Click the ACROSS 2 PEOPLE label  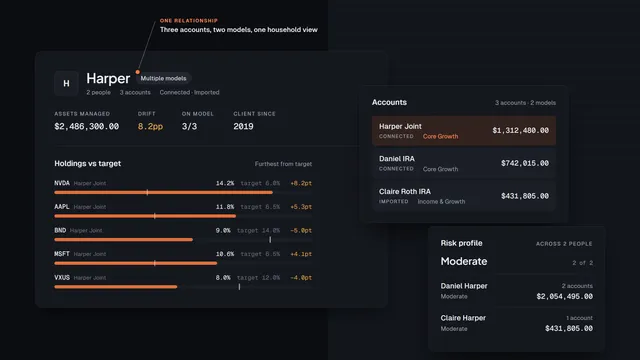[564, 244]
